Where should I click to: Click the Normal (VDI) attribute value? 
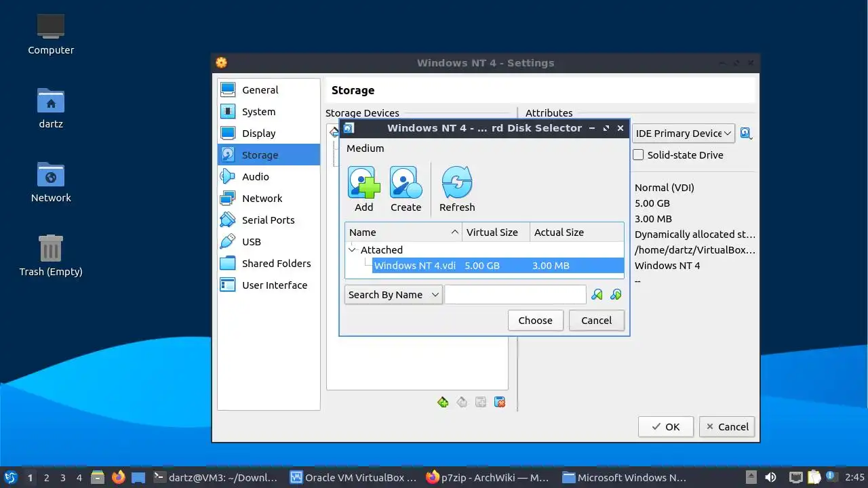point(665,188)
